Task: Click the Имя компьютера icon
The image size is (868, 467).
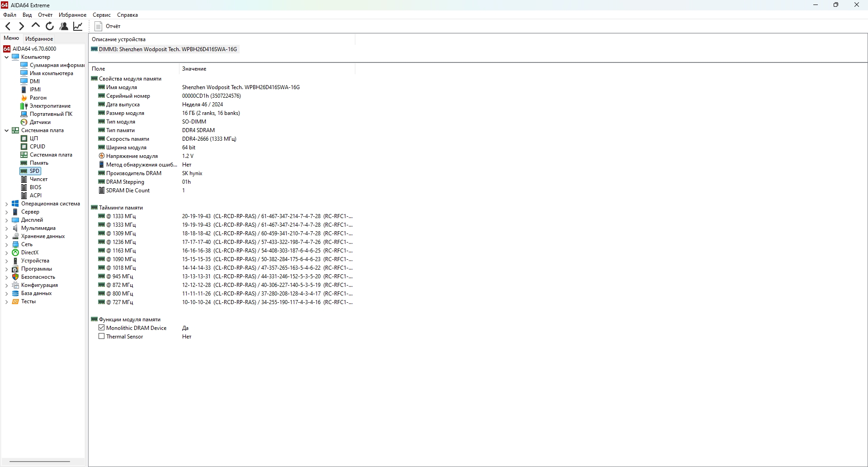Action: [x=24, y=73]
